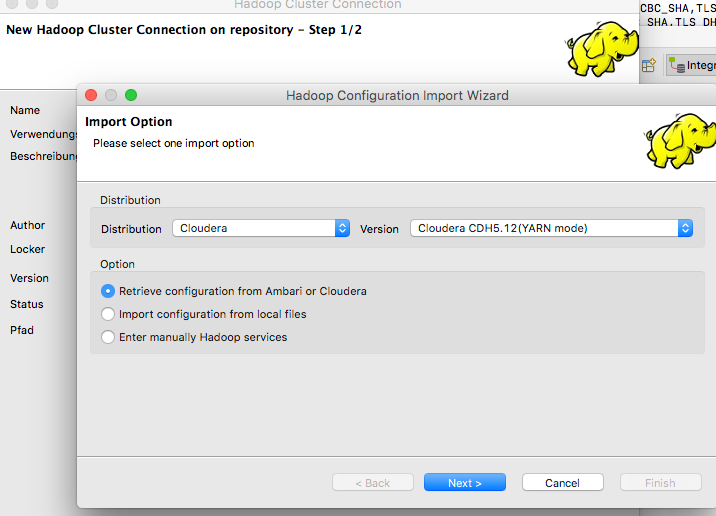Image resolution: width=716 pixels, height=516 pixels.
Task: Choose Import configuration from local files
Action: (x=109, y=314)
